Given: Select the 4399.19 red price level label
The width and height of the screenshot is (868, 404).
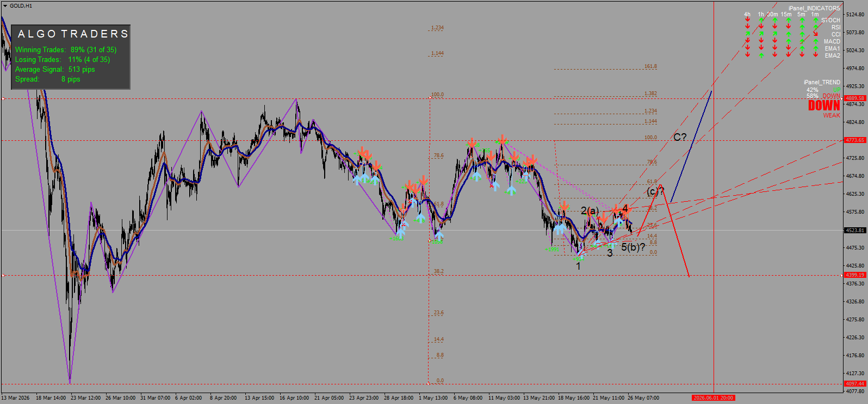Looking at the screenshot, I should 855,275.
